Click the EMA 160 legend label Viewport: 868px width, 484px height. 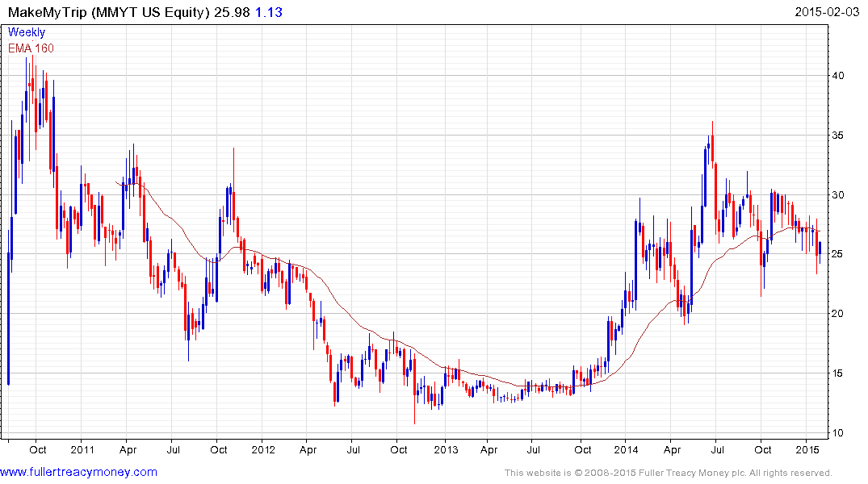point(31,48)
